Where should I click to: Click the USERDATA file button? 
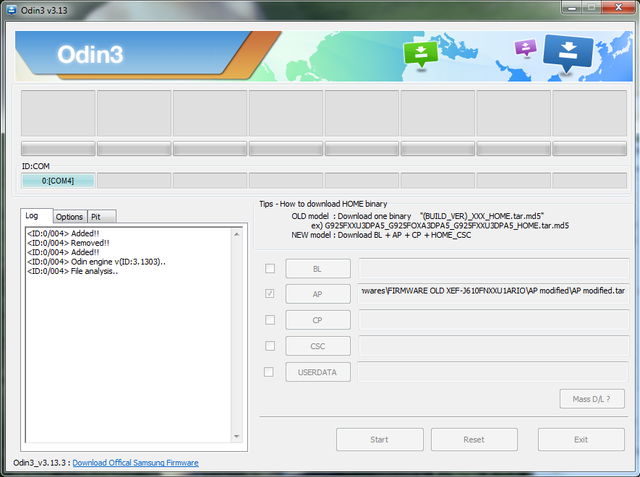[318, 372]
